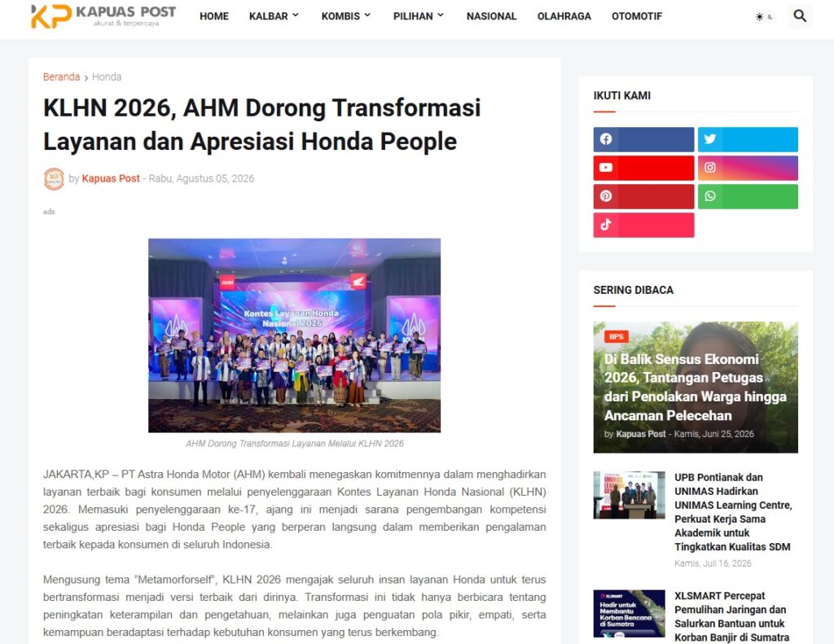Open the Kapuas Post logo homepage
The width and height of the screenshot is (834, 644).
point(103,16)
